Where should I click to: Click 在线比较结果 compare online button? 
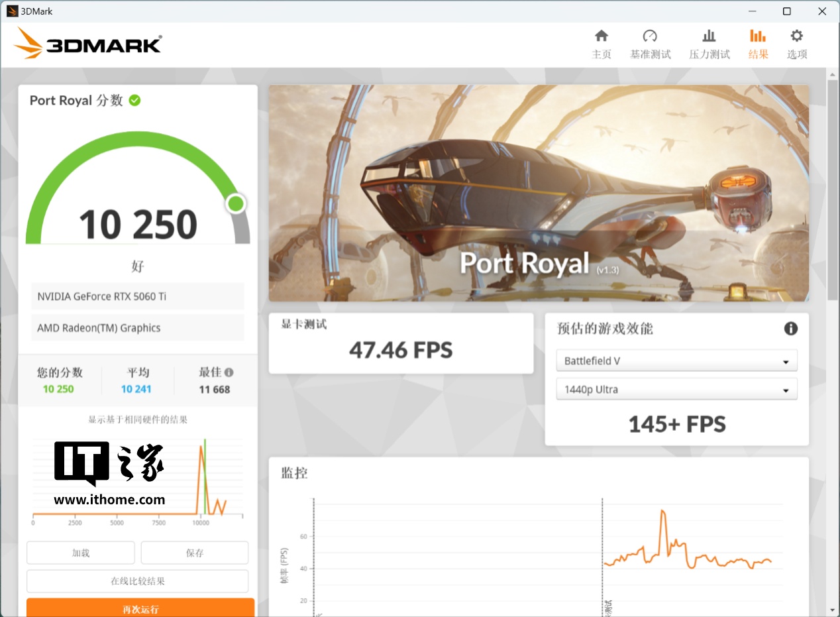pos(138,581)
